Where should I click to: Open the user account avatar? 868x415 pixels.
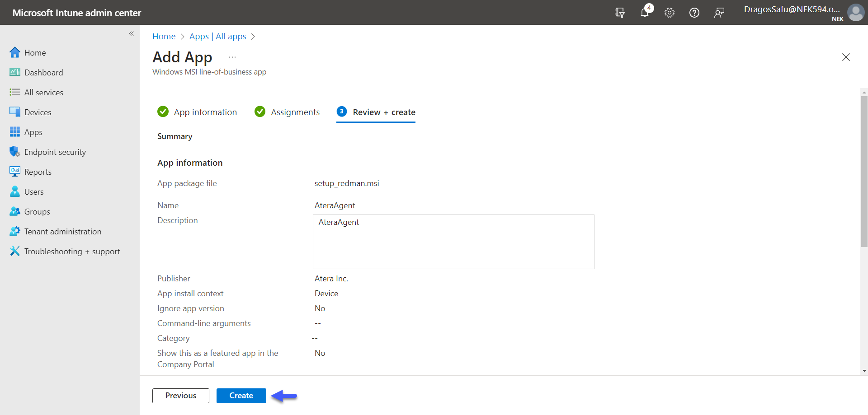coord(855,12)
